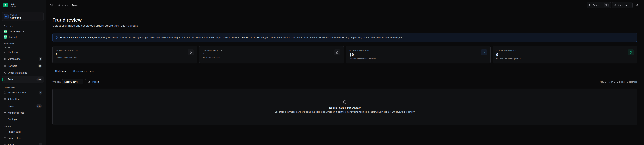644x145 pixels.
Task: Click the Fraud breadcrumb text
Action: click(75, 5)
